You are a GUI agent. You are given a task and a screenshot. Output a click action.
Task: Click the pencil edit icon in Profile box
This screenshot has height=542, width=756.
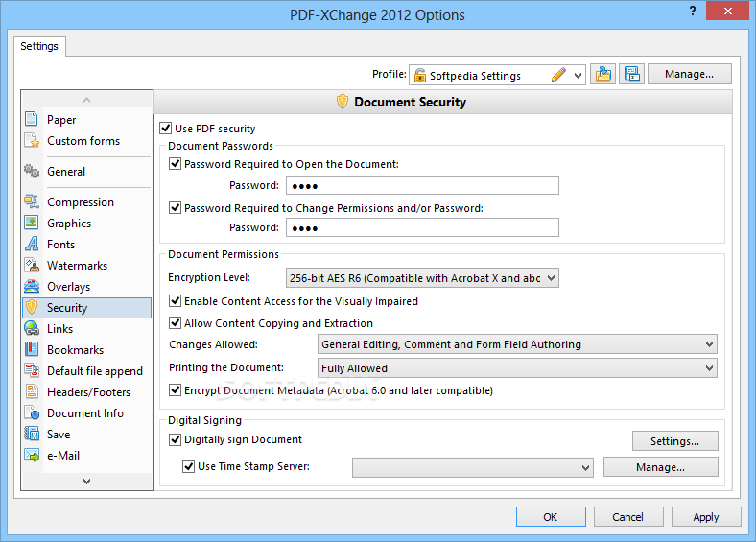[x=558, y=75]
